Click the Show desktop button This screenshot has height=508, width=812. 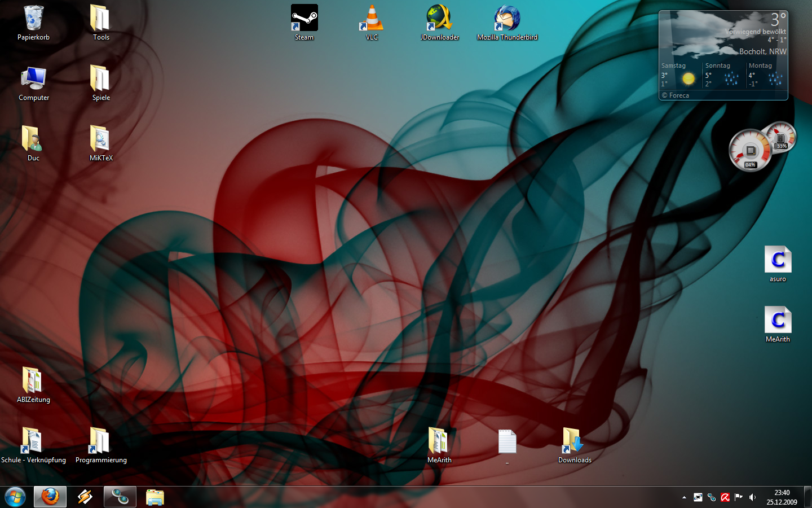tap(807, 497)
